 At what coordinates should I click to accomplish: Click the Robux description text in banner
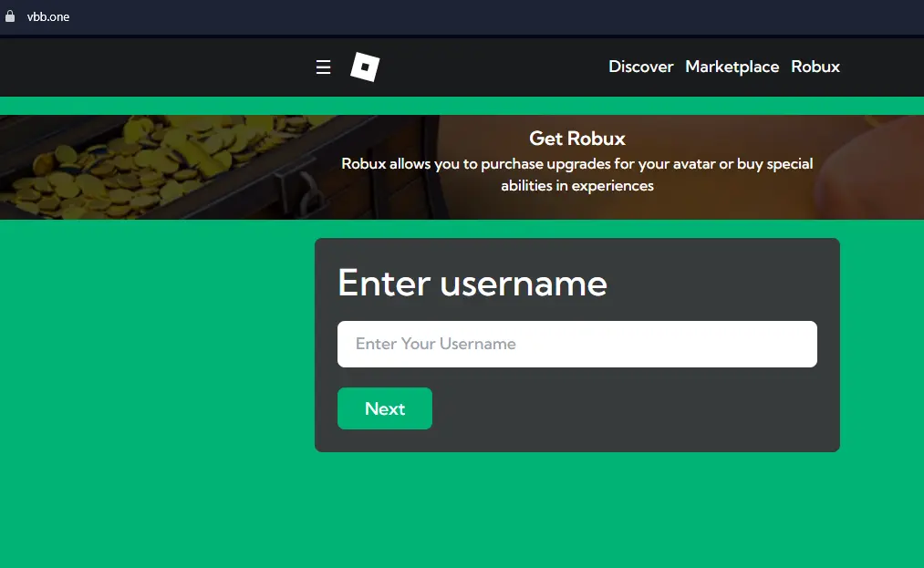click(576, 174)
